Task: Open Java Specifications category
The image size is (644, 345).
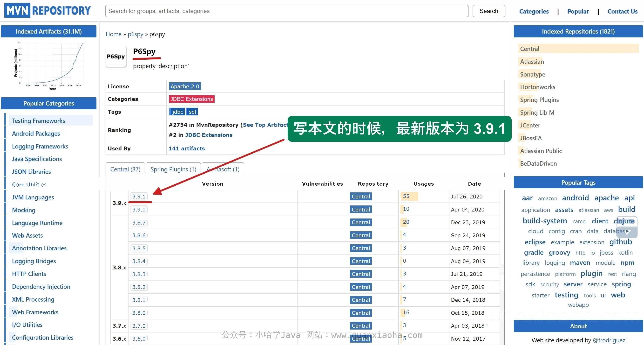Action: [37, 159]
